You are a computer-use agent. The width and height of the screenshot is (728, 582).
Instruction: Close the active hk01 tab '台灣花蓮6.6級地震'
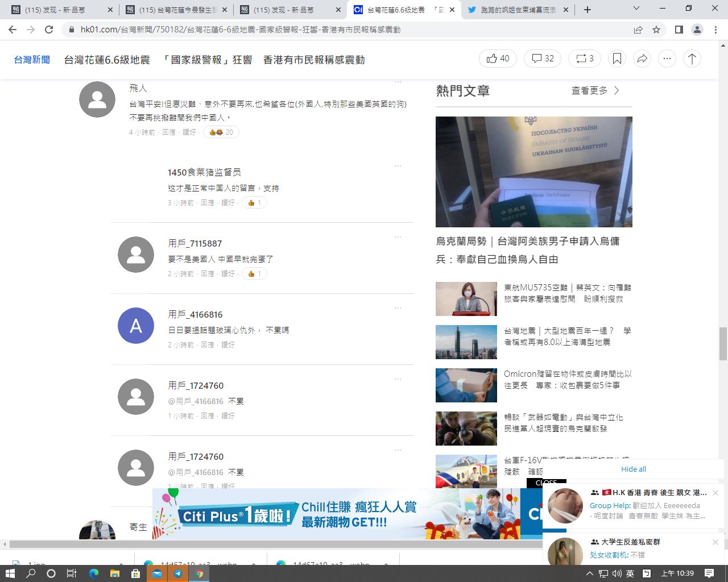pos(453,10)
